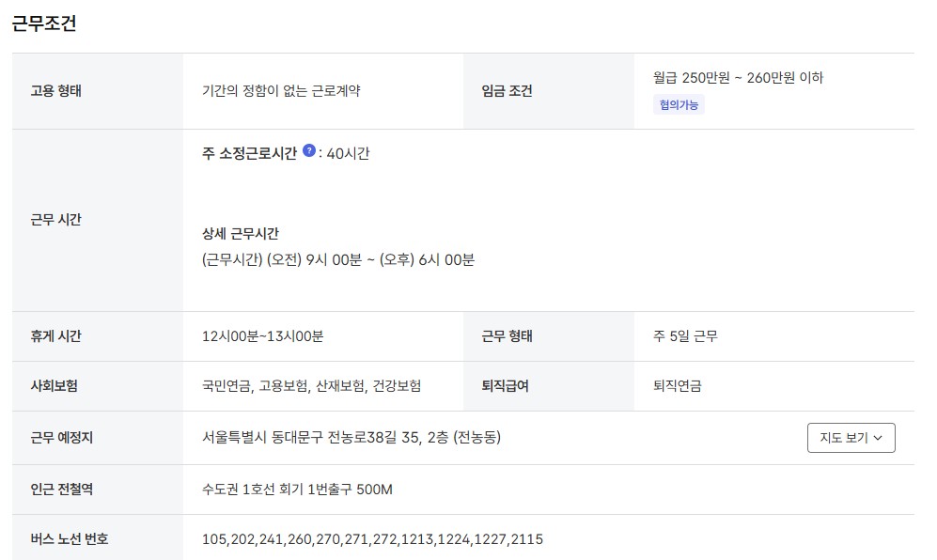The image size is (937, 560).
Task: Click the 버스 노선 번호 row label
Action: click(x=70, y=539)
